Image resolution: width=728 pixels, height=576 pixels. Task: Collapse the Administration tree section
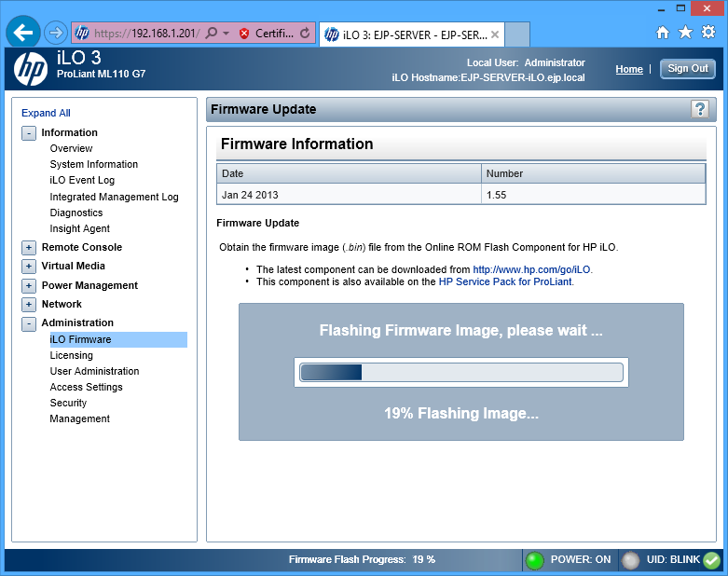pyautogui.click(x=29, y=323)
